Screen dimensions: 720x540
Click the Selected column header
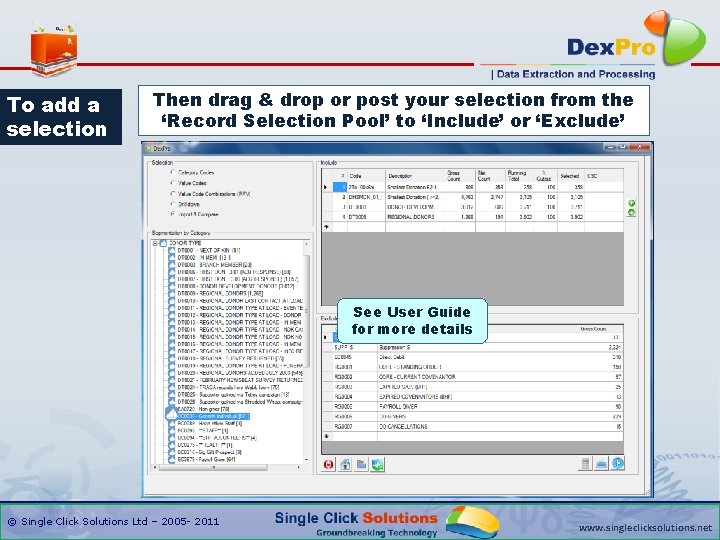[571, 176]
